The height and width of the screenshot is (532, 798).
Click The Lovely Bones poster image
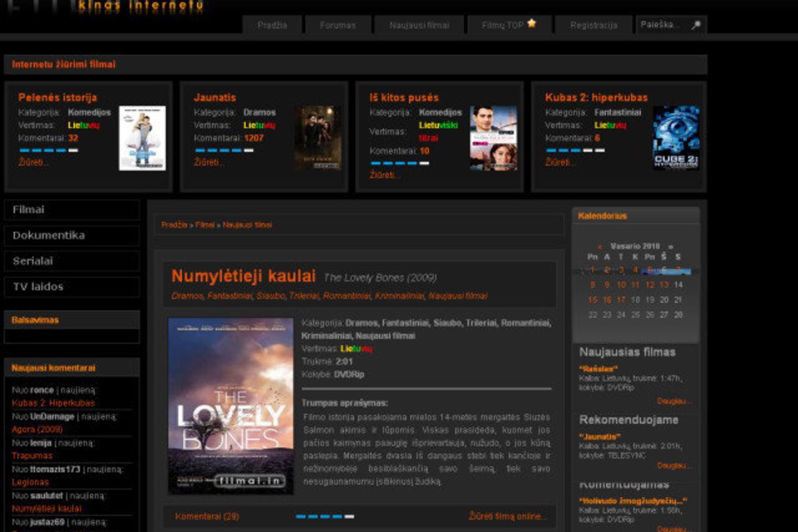pos(231,406)
